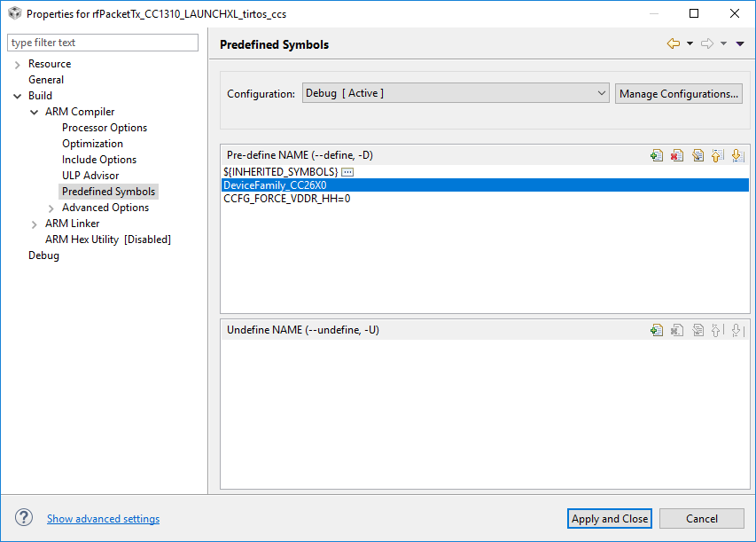Select ARM Linker tree item
The image size is (756, 542).
(73, 224)
